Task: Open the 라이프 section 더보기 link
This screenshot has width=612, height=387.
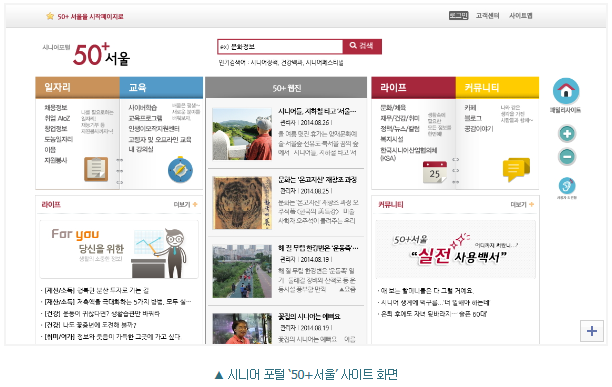Action: 182,204
